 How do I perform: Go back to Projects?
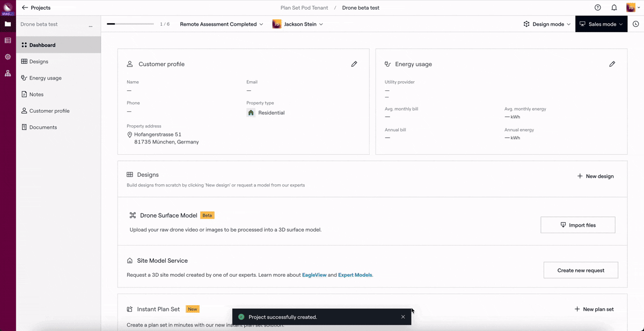36,8
